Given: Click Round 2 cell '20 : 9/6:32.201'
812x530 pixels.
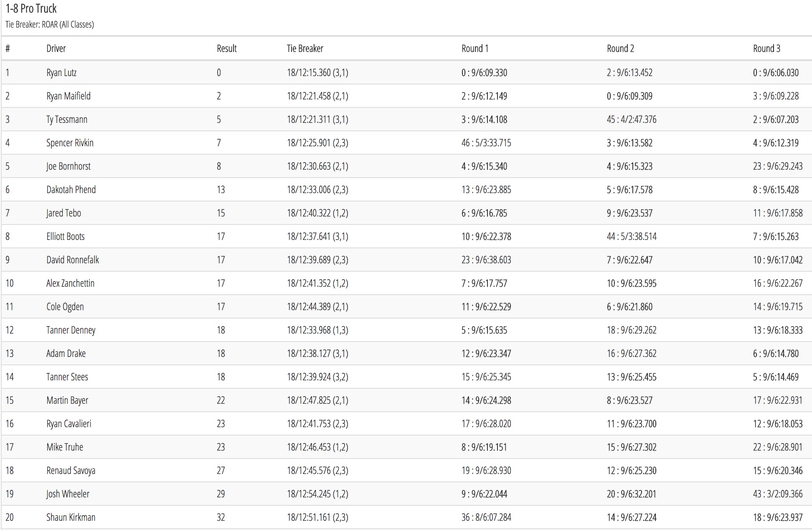Looking at the screenshot, I should click(632, 494).
